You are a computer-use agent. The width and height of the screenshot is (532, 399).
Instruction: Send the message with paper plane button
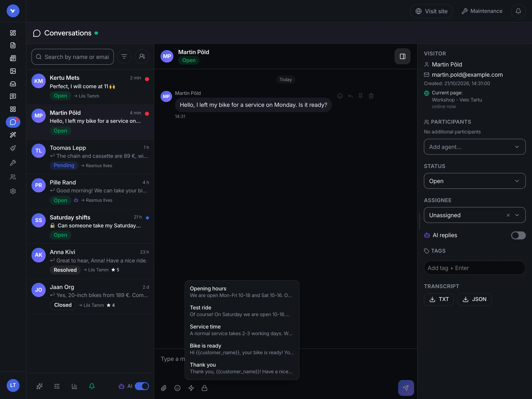pos(406,388)
